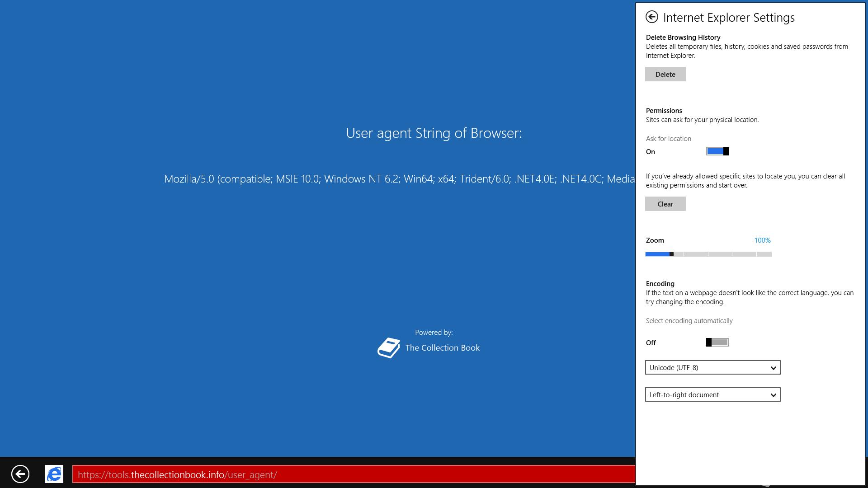The height and width of the screenshot is (488, 868).
Task: Click the browser back arrow button
Action: pos(20,474)
